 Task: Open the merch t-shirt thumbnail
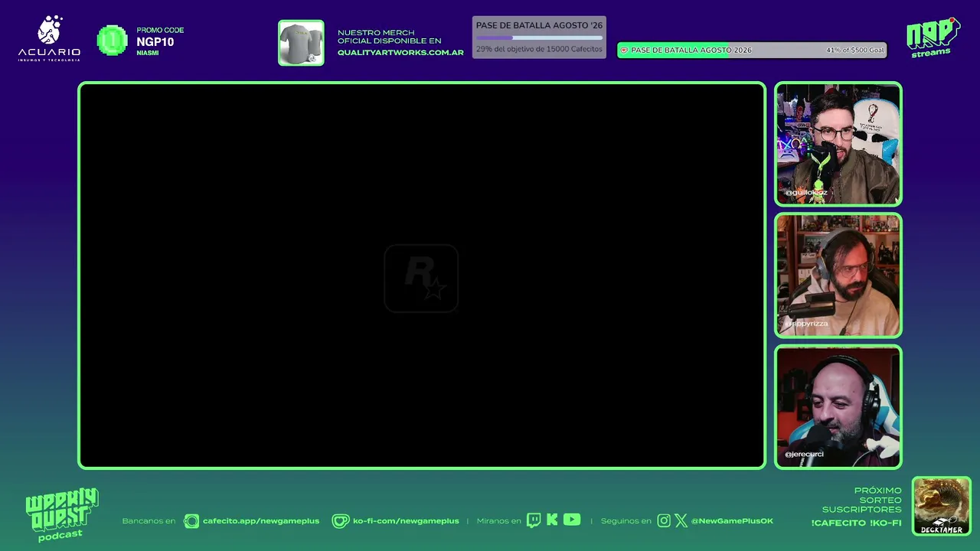[301, 43]
